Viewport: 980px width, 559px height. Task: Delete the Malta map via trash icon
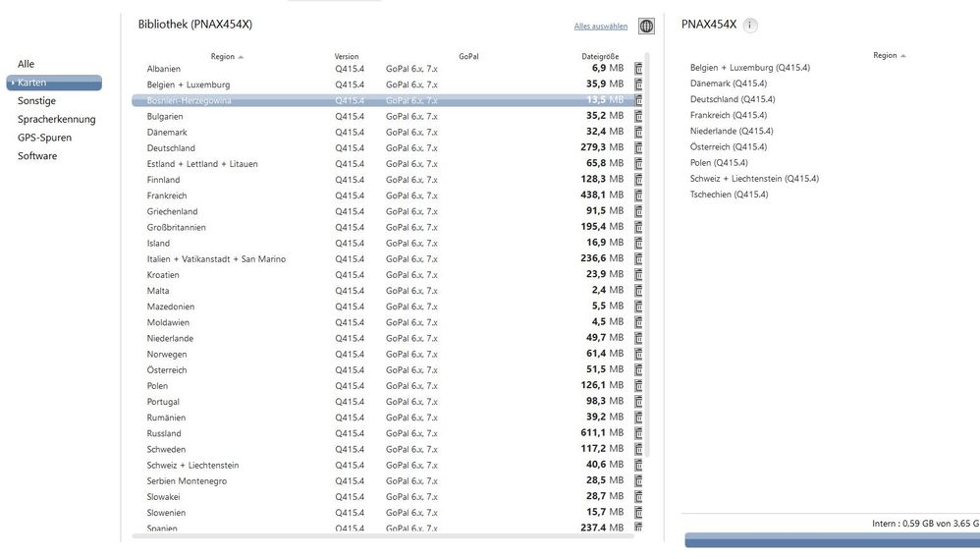click(x=638, y=291)
